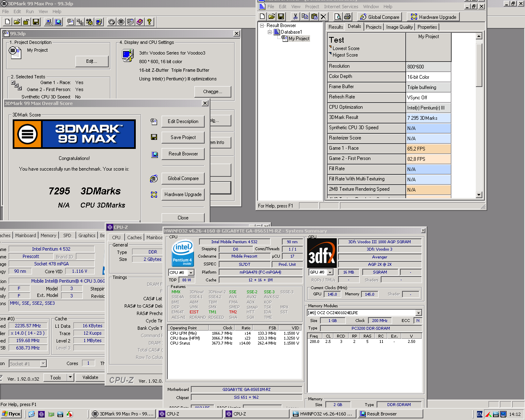The width and height of the screenshot is (525, 420).
Task: Click the Paste icon in Result Browser toolbar
Action: pyautogui.click(x=314, y=16)
